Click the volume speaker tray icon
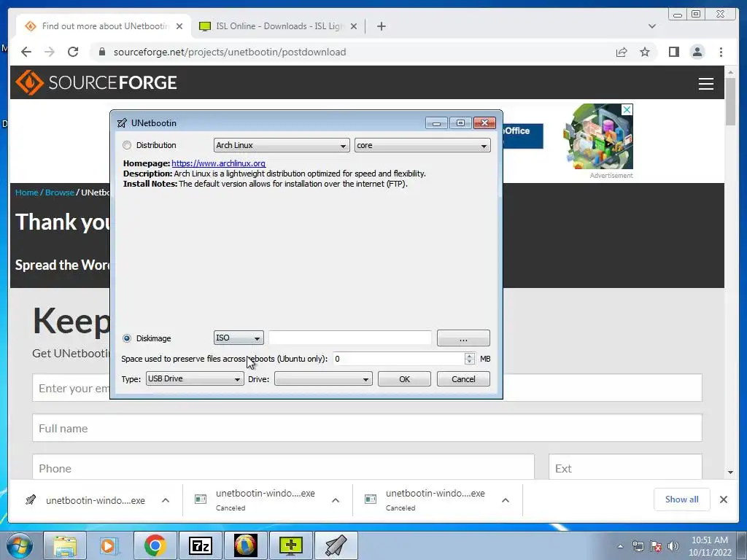 point(673,546)
